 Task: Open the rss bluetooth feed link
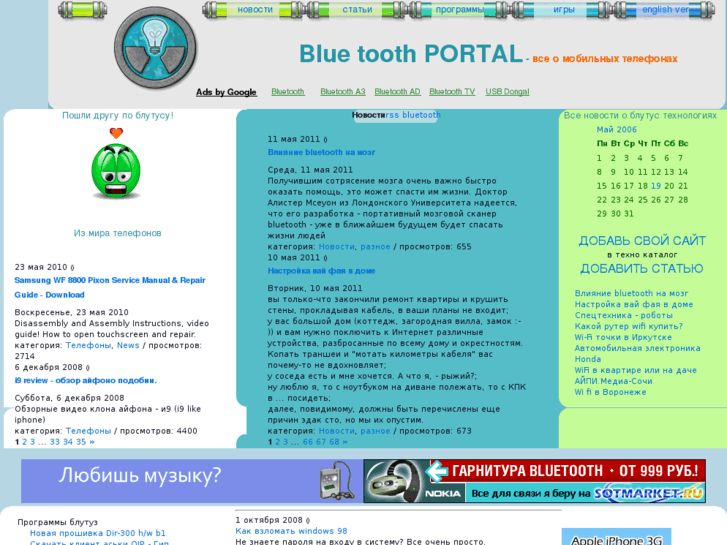coord(413,115)
